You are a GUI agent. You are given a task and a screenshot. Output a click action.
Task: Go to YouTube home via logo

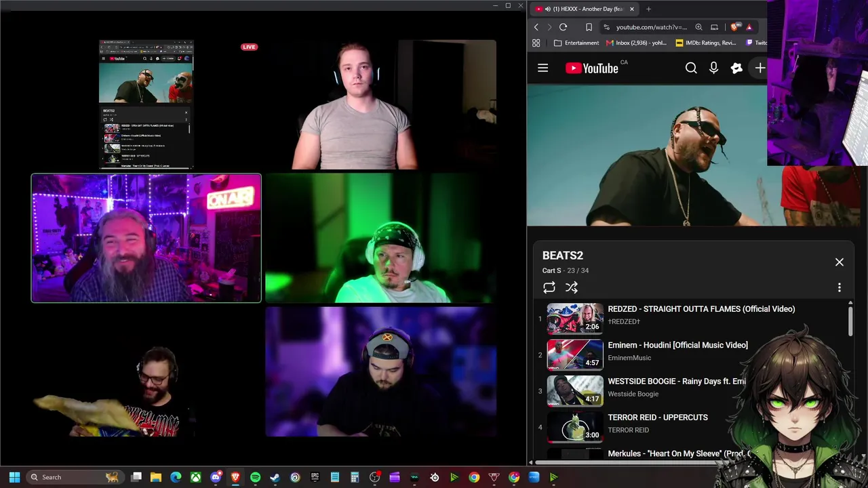(591, 68)
